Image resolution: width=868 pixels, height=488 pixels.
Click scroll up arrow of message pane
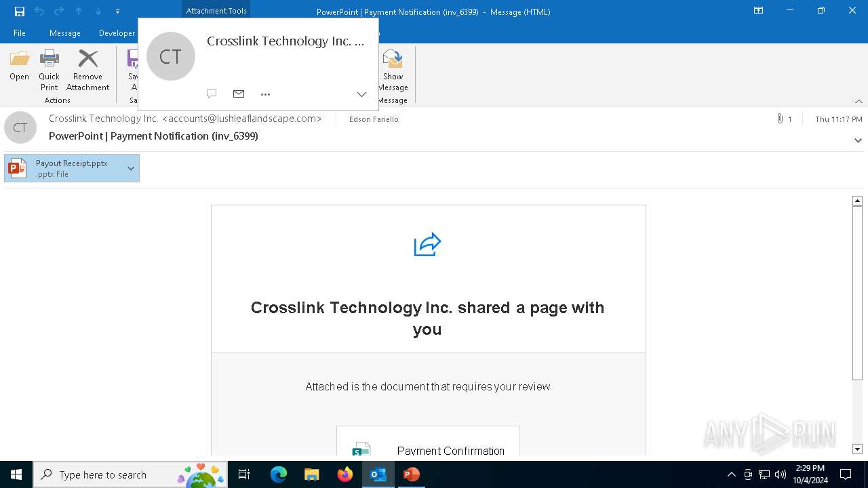click(x=857, y=201)
